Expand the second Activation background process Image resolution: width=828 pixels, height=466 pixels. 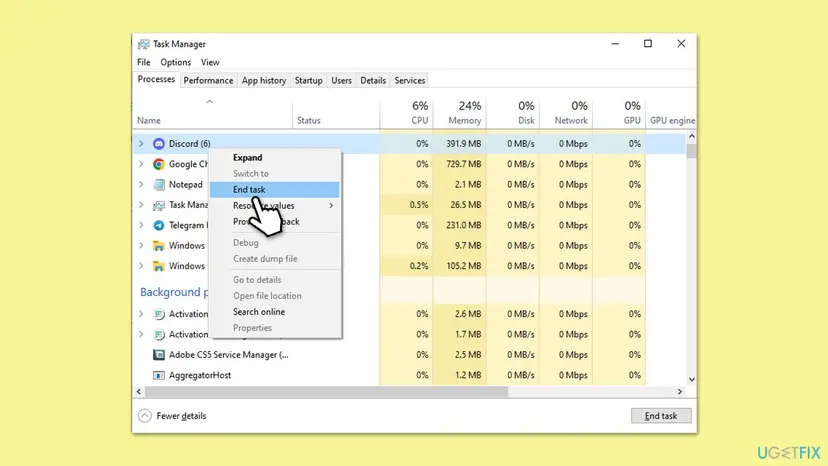click(x=141, y=334)
